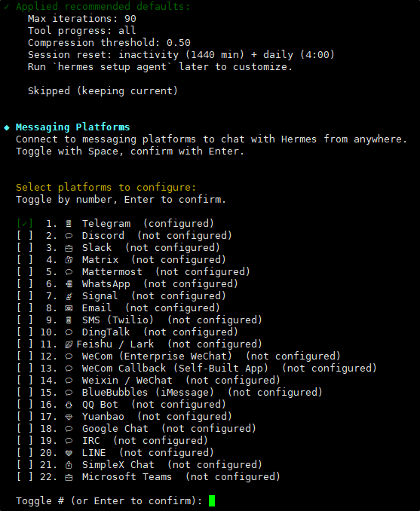Click the IRC list entry

tap(112, 441)
